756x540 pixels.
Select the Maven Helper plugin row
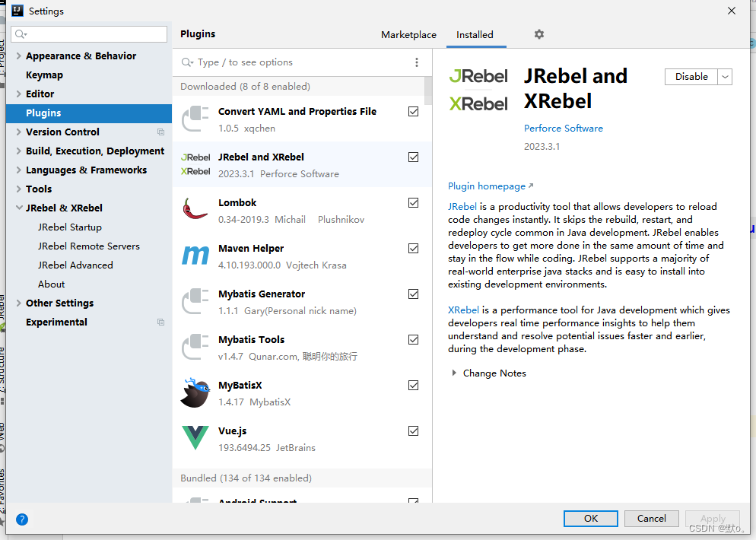point(302,256)
